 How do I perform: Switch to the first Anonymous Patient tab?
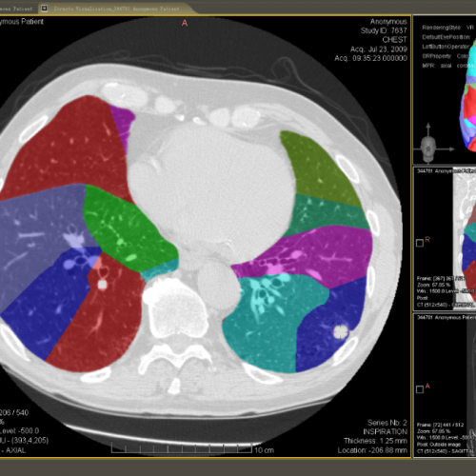17,9
